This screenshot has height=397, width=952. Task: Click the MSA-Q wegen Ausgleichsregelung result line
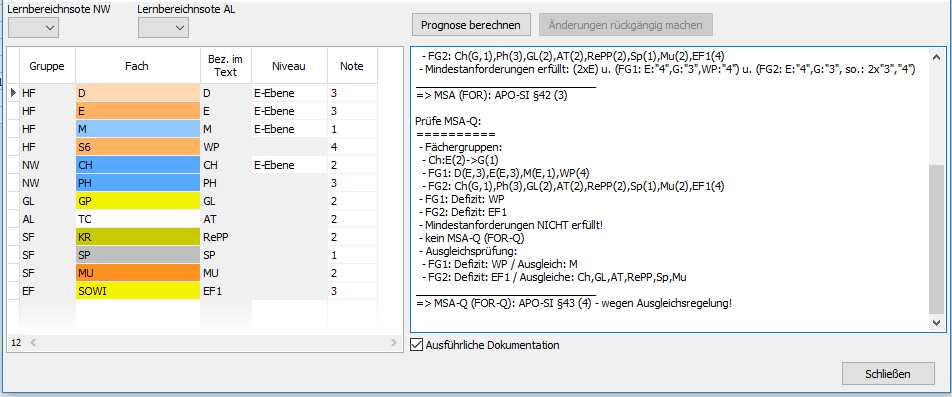tap(574, 303)
